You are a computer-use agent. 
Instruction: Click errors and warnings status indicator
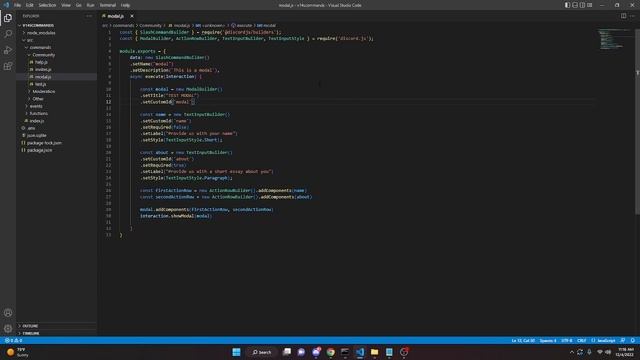point(13,340)
